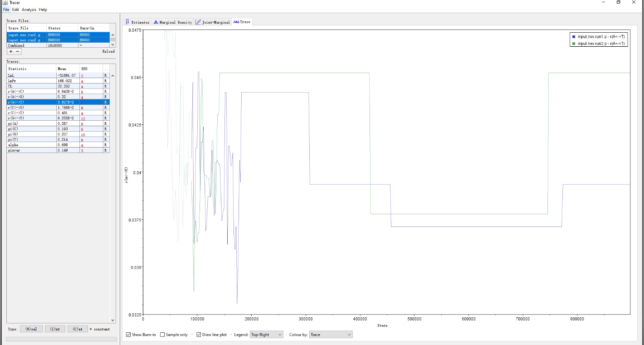Switch to the Estimates tab

138,21
